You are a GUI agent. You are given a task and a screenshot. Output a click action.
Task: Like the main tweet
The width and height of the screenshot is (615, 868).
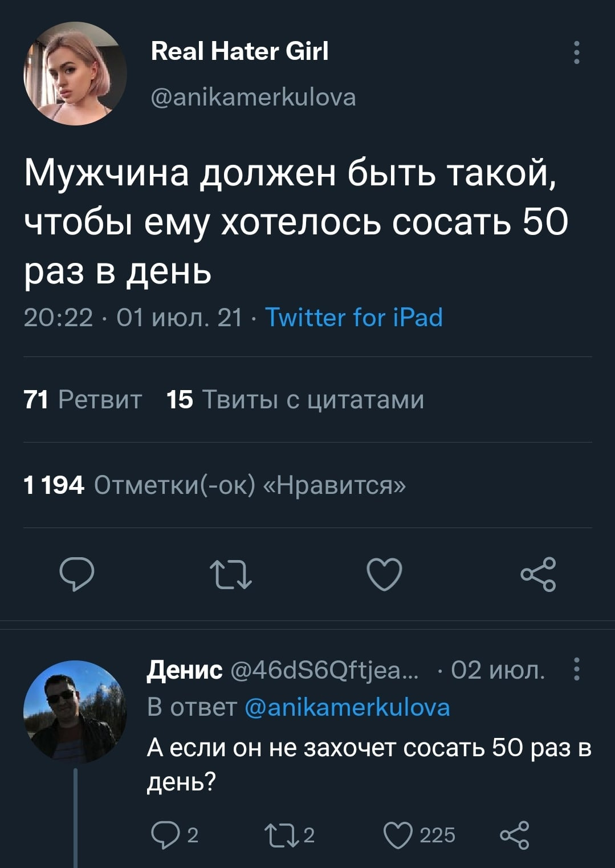click(384, 574)
